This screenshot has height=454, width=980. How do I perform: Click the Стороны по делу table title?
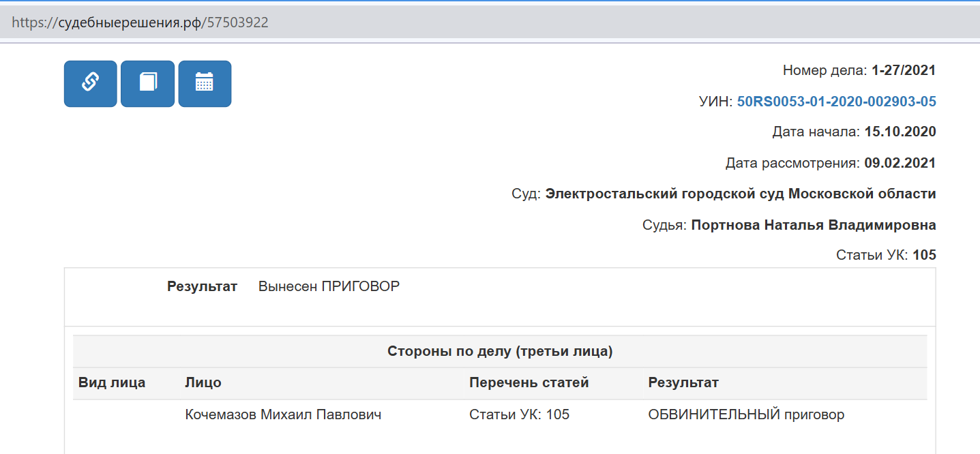500,352
